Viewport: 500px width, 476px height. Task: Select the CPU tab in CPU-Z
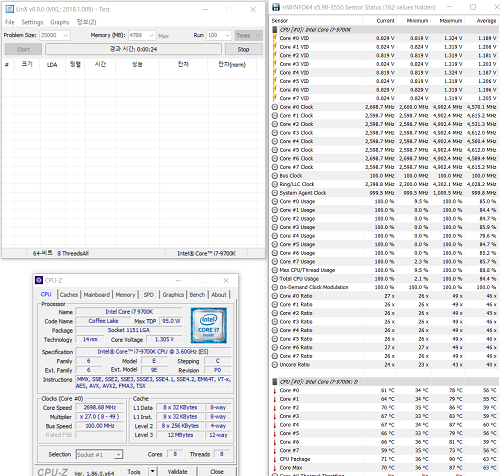coord(46,294)
